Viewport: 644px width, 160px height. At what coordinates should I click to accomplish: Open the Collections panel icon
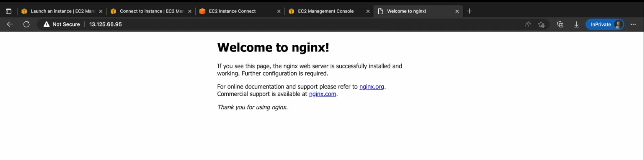coord(560,24)
